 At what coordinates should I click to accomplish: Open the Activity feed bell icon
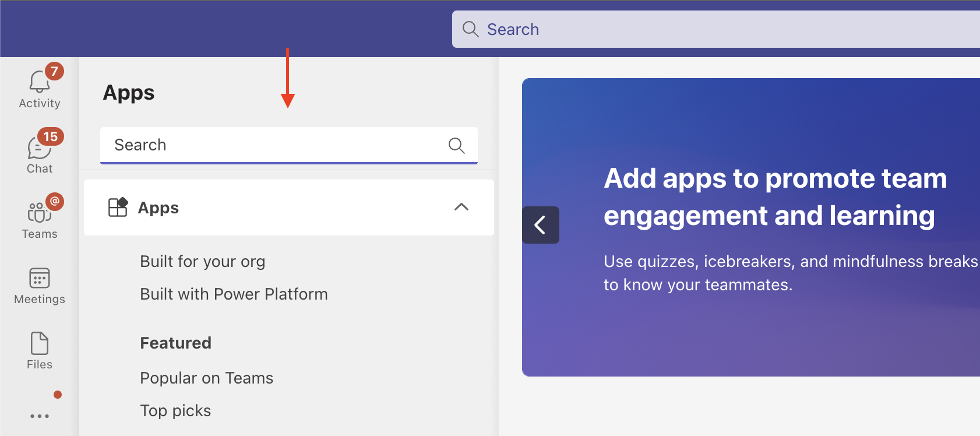click(39, 82)
